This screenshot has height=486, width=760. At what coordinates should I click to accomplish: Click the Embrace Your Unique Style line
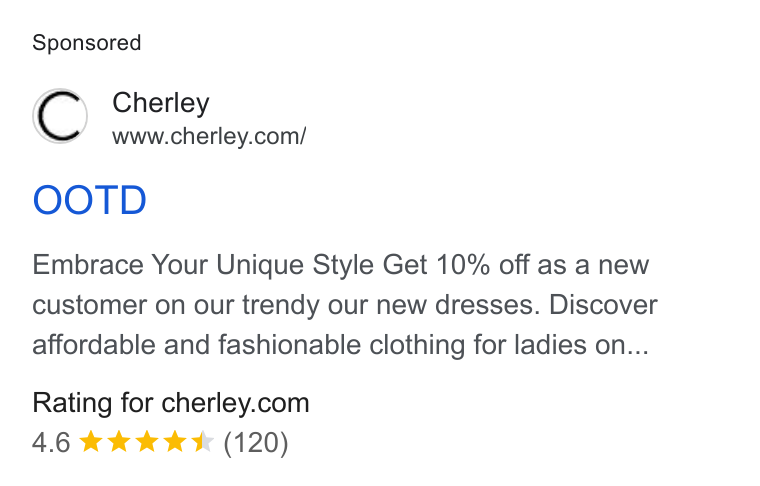coord(340,266)
